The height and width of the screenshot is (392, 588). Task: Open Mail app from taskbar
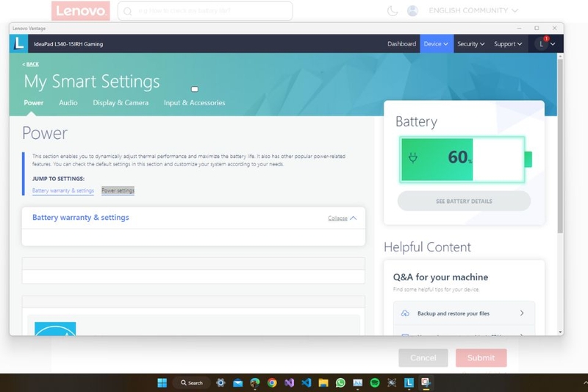(x=237, y=382)
